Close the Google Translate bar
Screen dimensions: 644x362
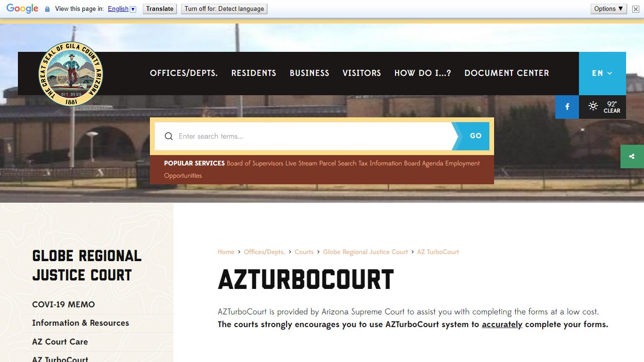[x=636, y=9]
